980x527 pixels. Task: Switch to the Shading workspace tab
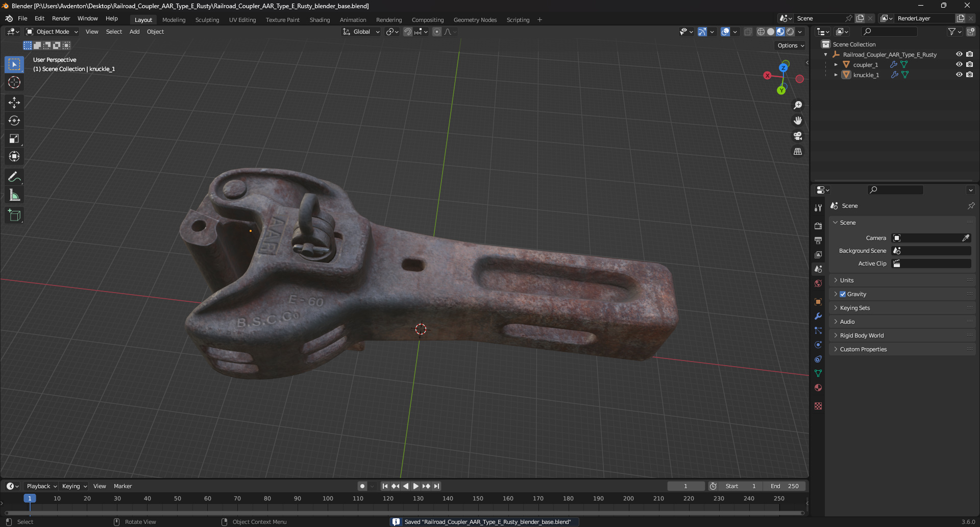(320, 20)
